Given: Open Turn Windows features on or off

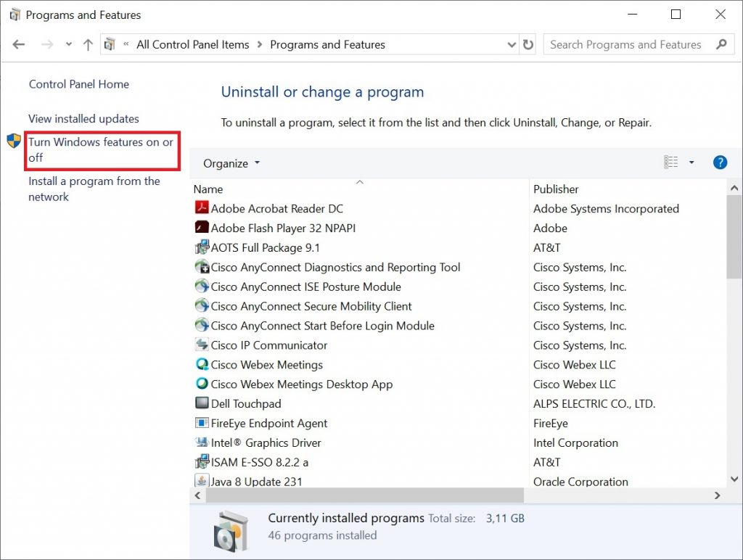Looking at the screenshot, I should 100,149.
